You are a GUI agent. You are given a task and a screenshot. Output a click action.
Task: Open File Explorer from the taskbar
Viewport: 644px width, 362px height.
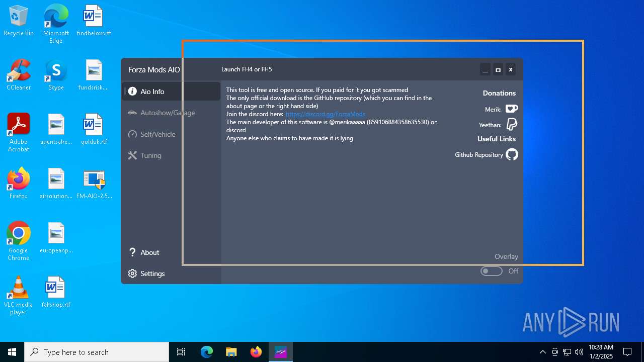point(231,352)
